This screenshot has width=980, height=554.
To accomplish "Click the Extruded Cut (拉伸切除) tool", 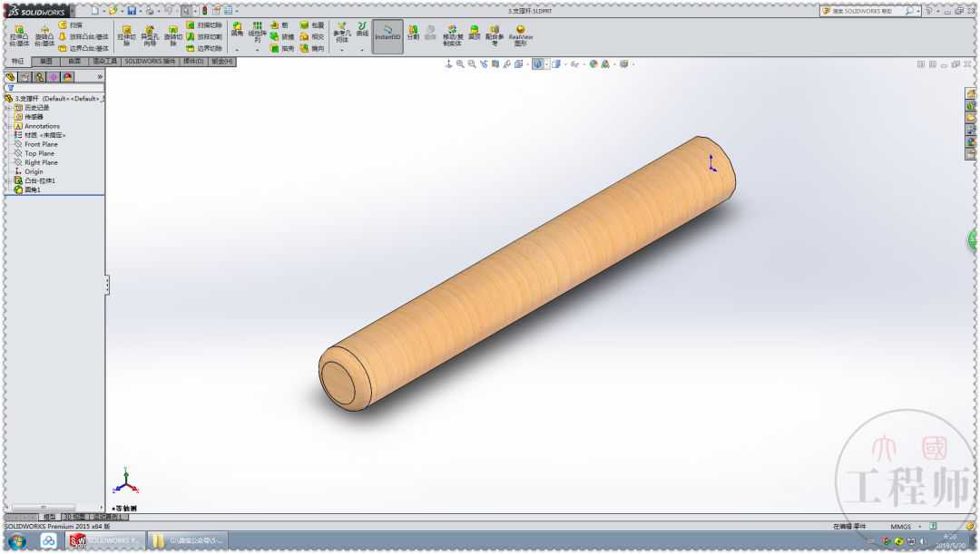I will pyautogui.click(x=126, y=34).
